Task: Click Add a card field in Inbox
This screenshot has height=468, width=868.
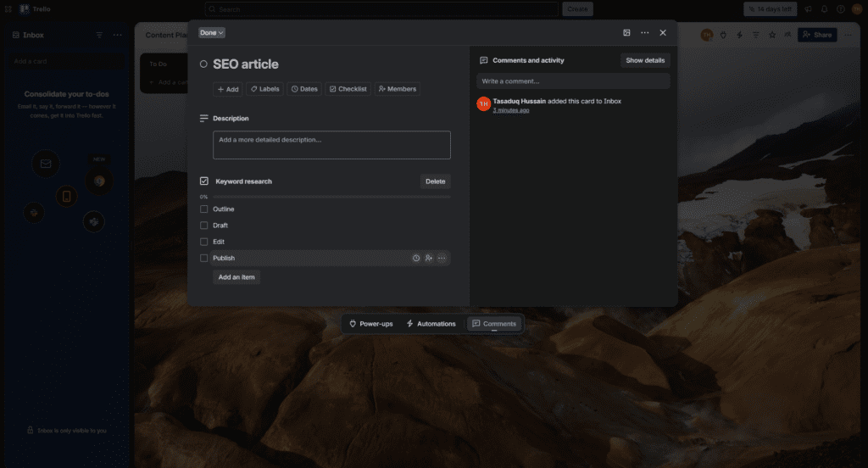Action: click(66, 62)
